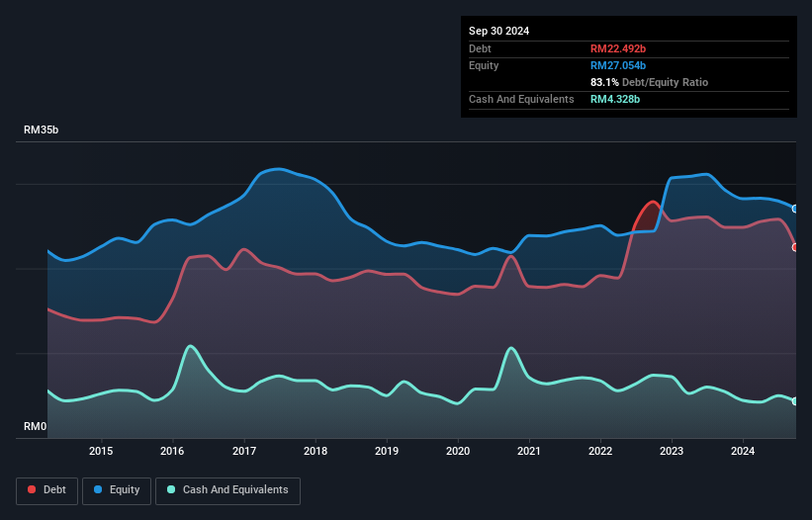Click the 2018 x-axis label
This screenshot has height=520, width=812.
click(x=316, y=451)
